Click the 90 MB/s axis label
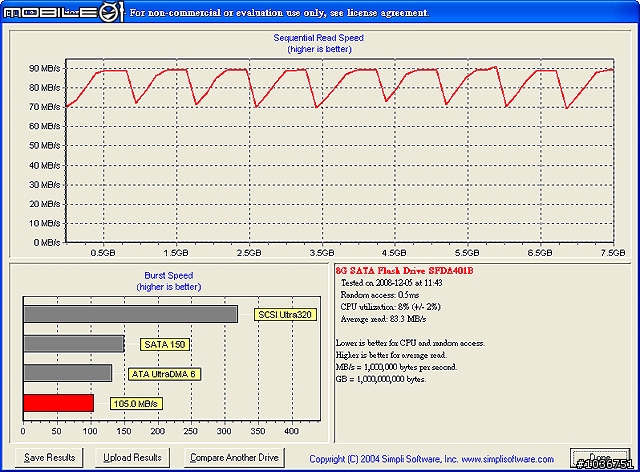 (44, 68)
